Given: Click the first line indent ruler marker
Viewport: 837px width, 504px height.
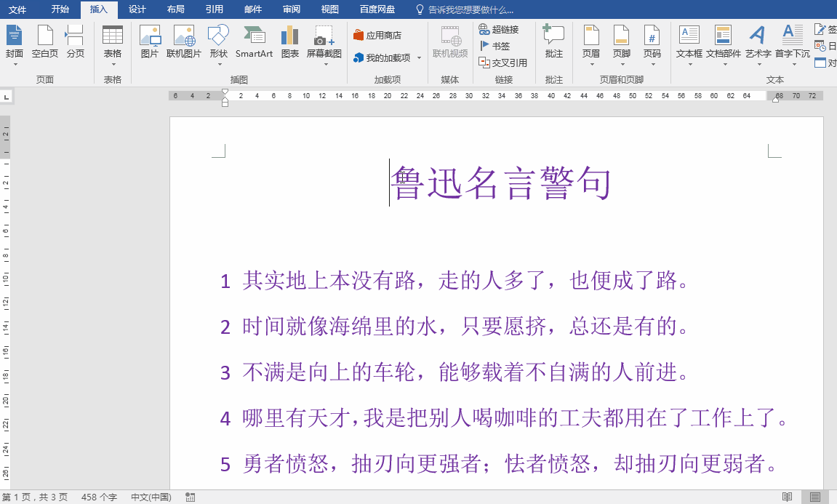Looking at the screenshot, I should pos(225,92).
